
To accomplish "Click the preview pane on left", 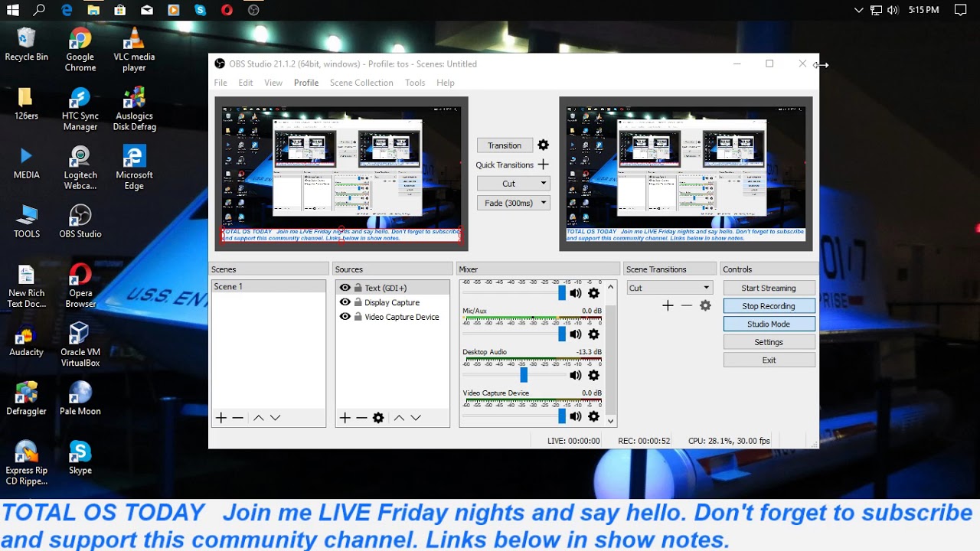I will (x=341, y=174).
